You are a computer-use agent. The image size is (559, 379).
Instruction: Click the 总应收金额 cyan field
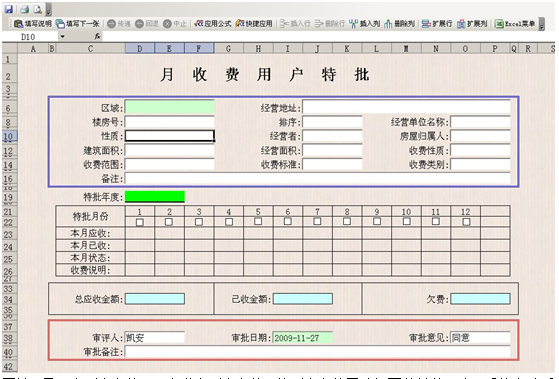155,298
